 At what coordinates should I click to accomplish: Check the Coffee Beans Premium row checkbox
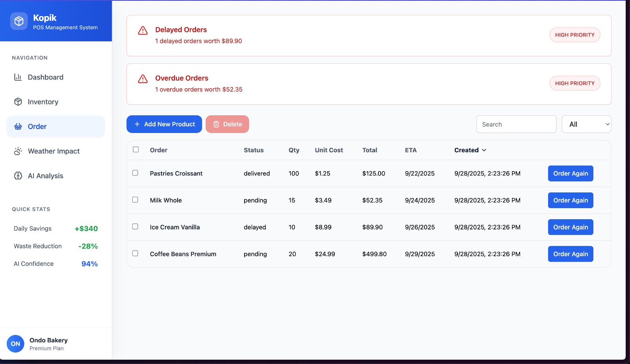(135, 253)
